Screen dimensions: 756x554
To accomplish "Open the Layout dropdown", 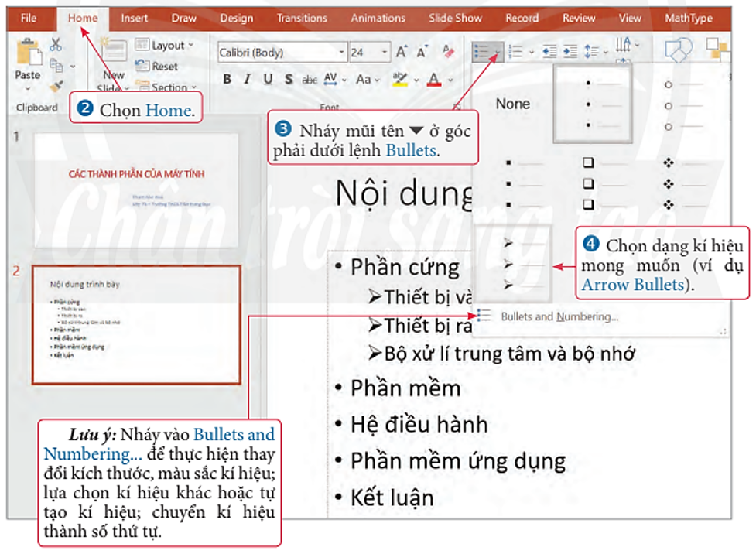I will [168, 46].
